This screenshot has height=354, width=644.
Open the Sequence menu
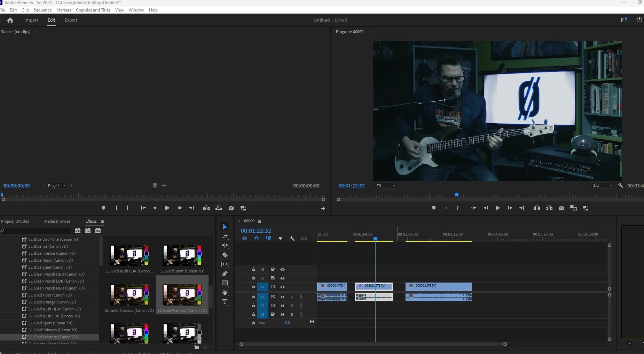tap(42, 10)
